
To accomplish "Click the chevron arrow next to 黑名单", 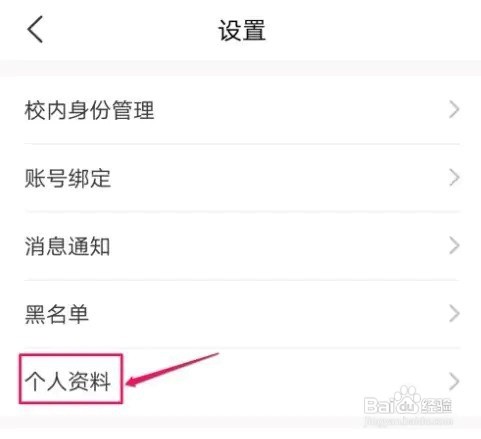I will pyautogui.click(x=454, y=314).
